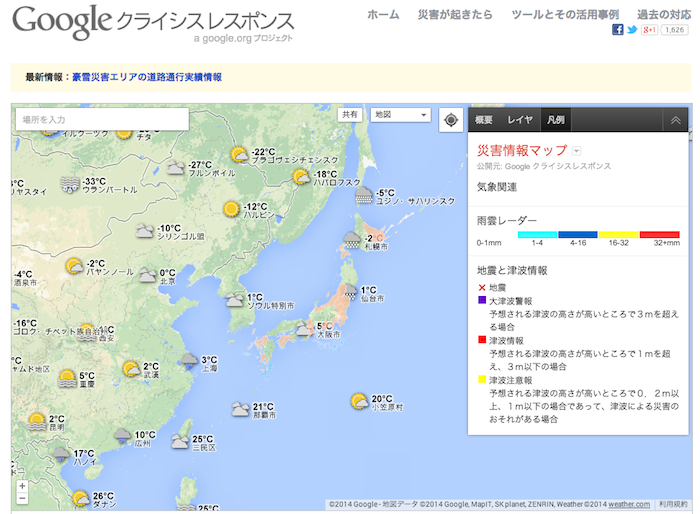Switch to the レイヤ tab
Screen dimensions: 700x514
520,120
